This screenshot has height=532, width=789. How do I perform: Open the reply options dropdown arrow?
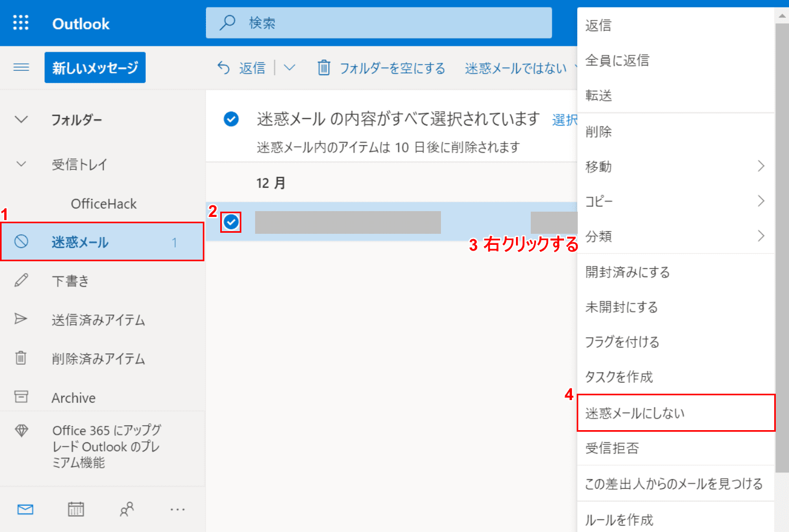pyautogui.click(x=289, y=68)
